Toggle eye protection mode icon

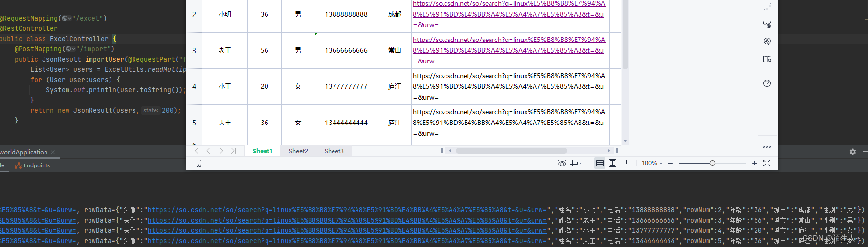pyautogui.click(x=562, y=163)
